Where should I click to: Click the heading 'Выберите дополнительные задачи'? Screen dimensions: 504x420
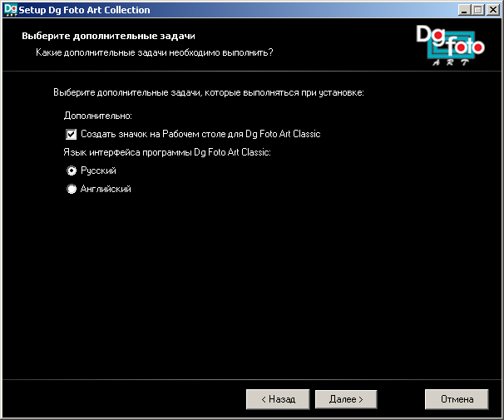108,36
